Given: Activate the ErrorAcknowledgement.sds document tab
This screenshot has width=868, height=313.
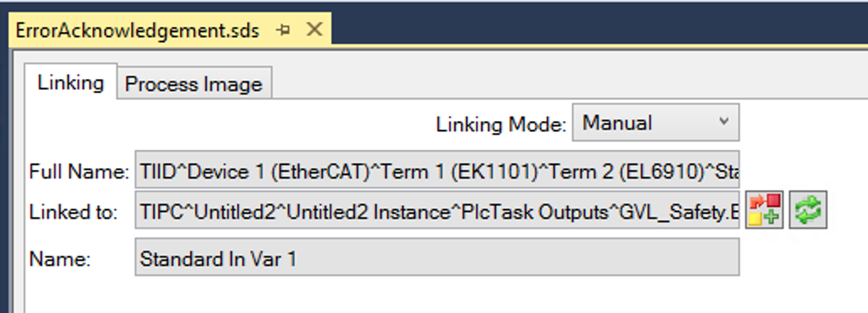Looking at the screenshot, I should click(x=137, y=30).
